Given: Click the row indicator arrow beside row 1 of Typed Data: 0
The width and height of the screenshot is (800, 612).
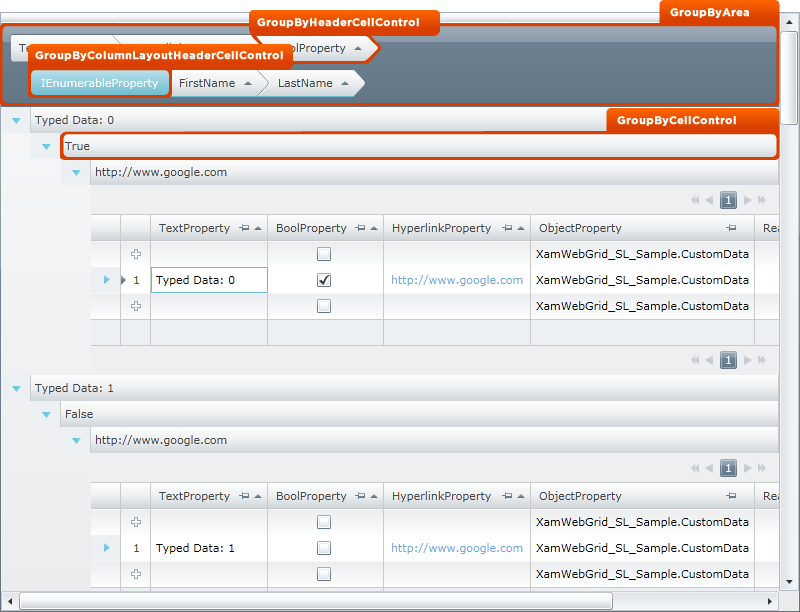Looking at the screenshot, I should (x=107, y=280).
